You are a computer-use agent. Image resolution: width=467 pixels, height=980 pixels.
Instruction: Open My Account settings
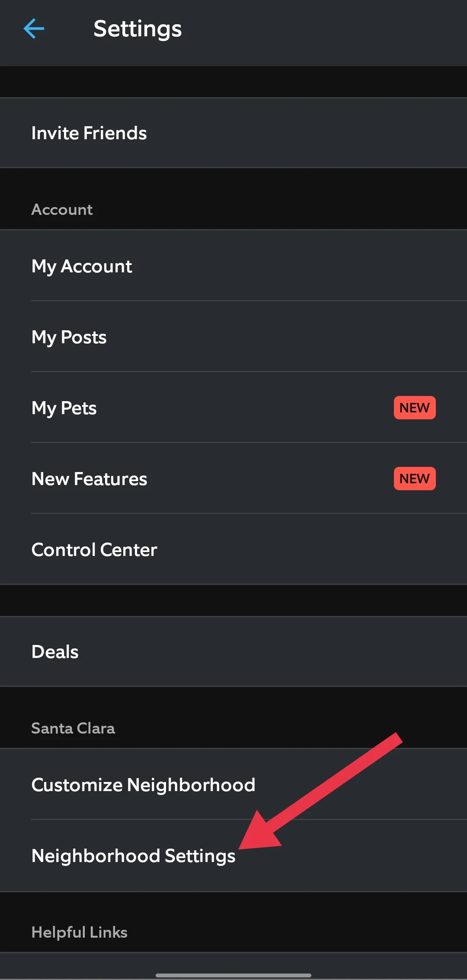click(x=82, y=266)
